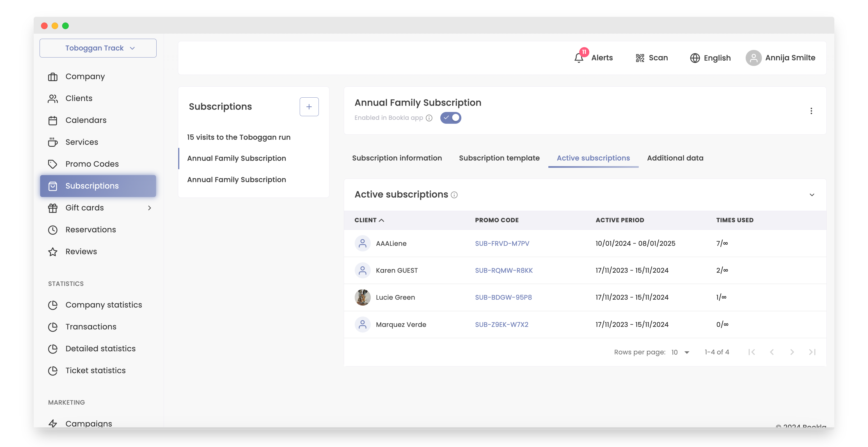Open the Rows per page dropdown
This screenshot has height=447, width=868.
point(680,352)
